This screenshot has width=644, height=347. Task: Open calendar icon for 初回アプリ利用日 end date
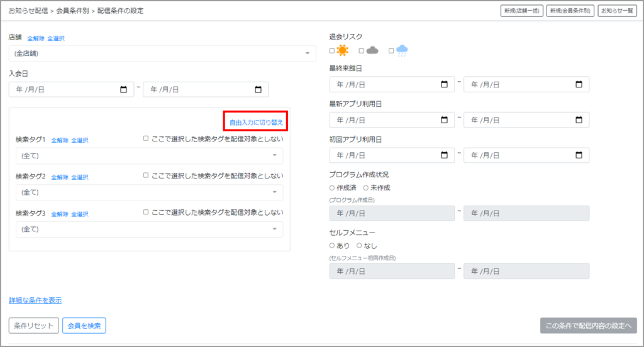click(579, 155)
